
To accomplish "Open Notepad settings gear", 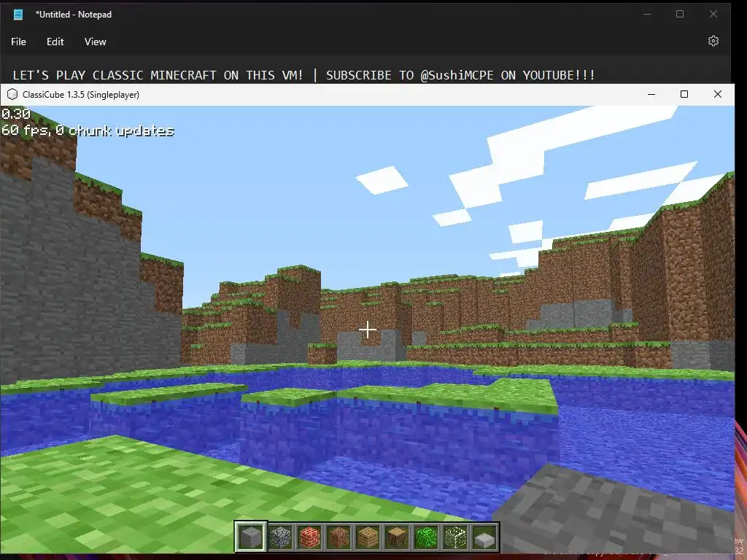I will (x=713, y=41).
